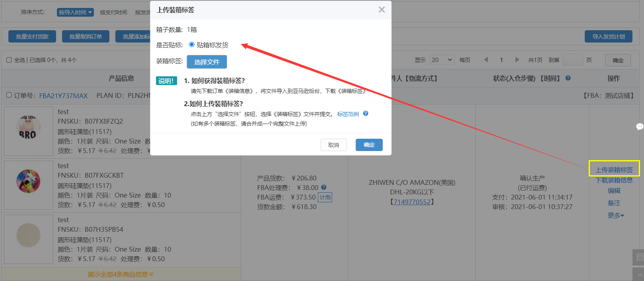Tick checkbox for order FBA21Y737MAX
644x281 pixels.
9,95
